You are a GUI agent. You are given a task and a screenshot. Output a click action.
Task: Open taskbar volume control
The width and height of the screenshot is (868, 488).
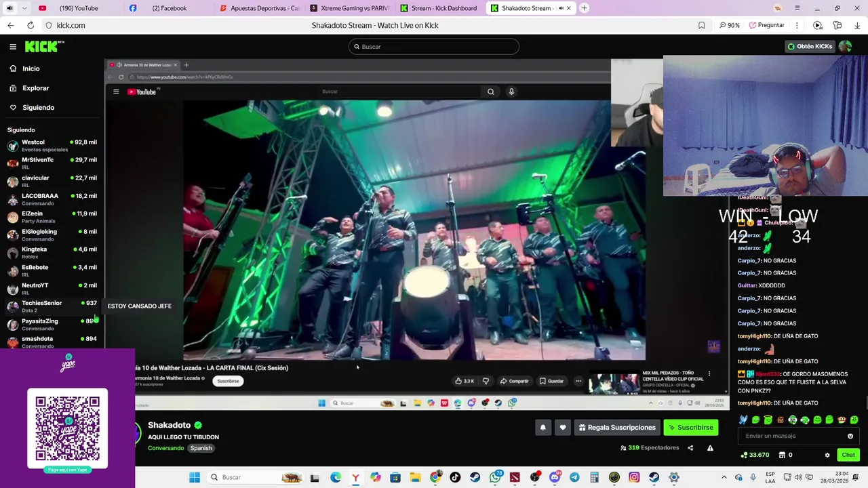[x=799, y=477]
